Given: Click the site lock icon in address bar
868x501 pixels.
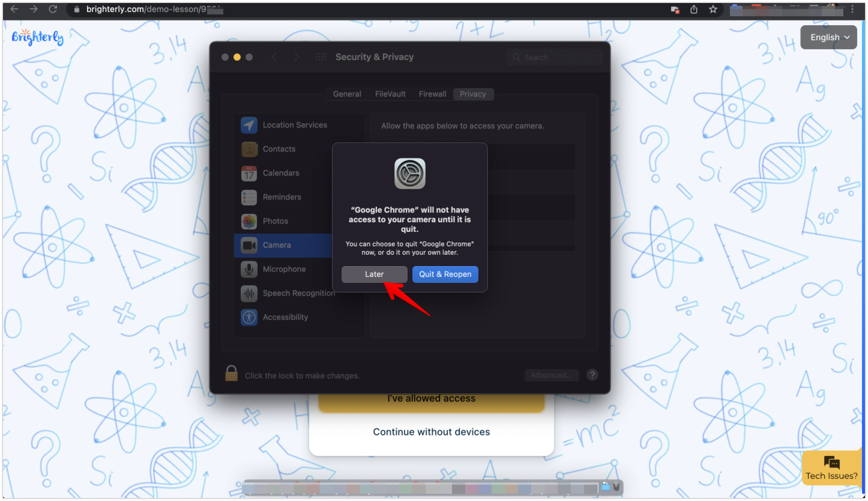Looking at the screenshot, I should click(77, 10).
